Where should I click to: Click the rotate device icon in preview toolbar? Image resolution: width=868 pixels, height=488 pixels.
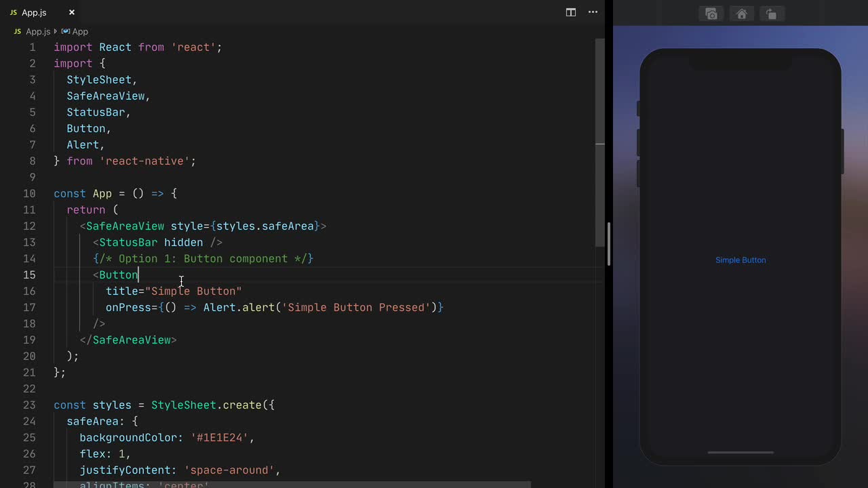point(771,14)
